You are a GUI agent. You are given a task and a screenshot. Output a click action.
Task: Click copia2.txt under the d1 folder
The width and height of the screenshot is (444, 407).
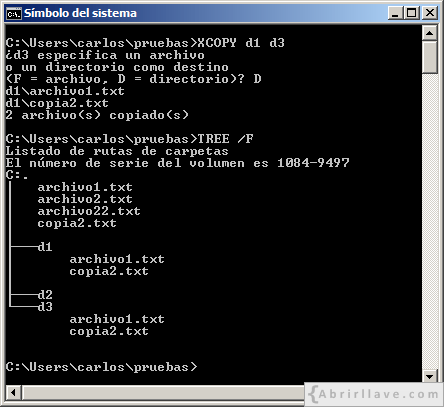(x=109, y=271)
